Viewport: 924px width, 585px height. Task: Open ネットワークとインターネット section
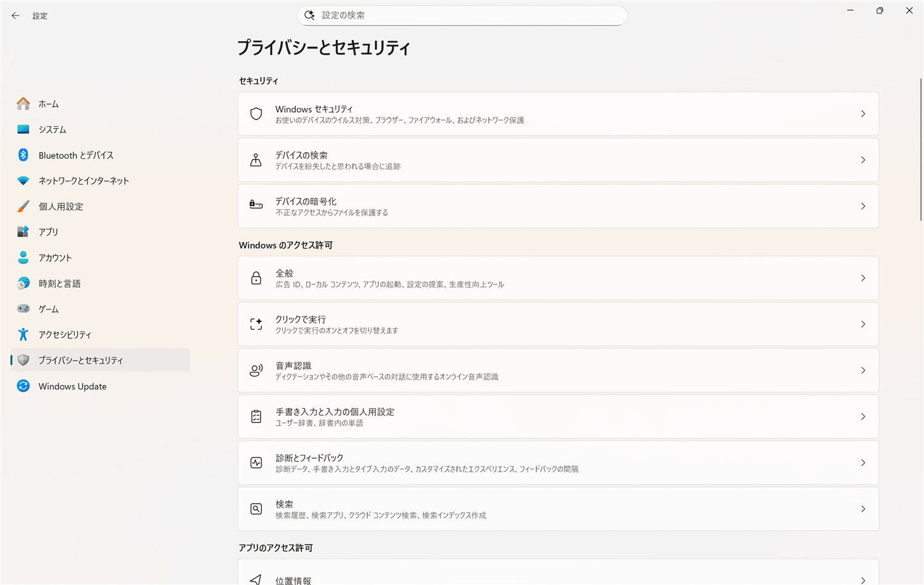84,180
